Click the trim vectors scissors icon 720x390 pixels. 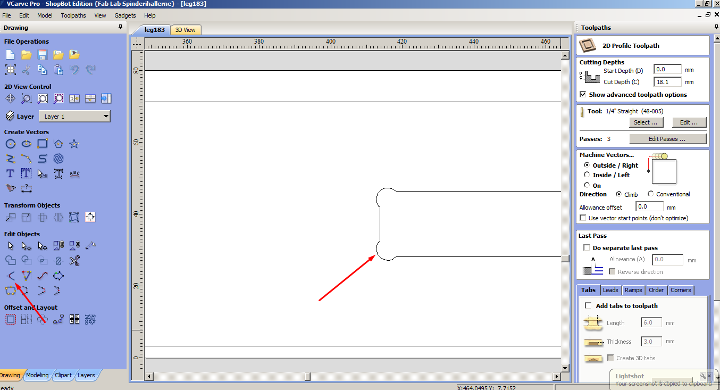pos(74,261)
